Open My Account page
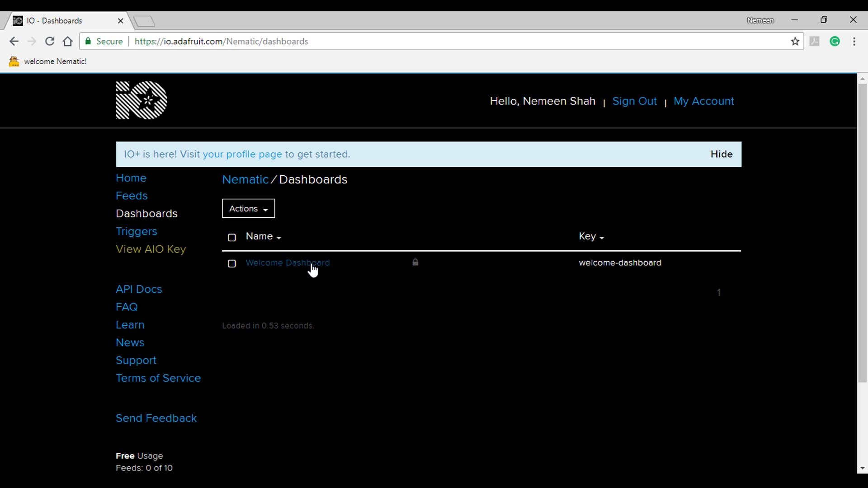This screenshot has height=488, width=868. (703, 101)
